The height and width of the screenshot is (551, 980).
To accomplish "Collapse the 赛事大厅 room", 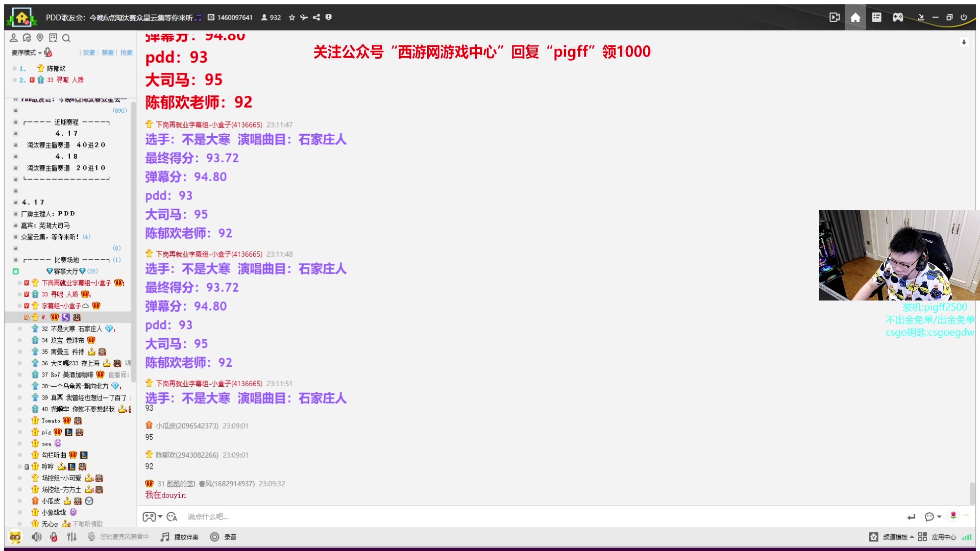I will pyautogui.click(x=66, y=271).
